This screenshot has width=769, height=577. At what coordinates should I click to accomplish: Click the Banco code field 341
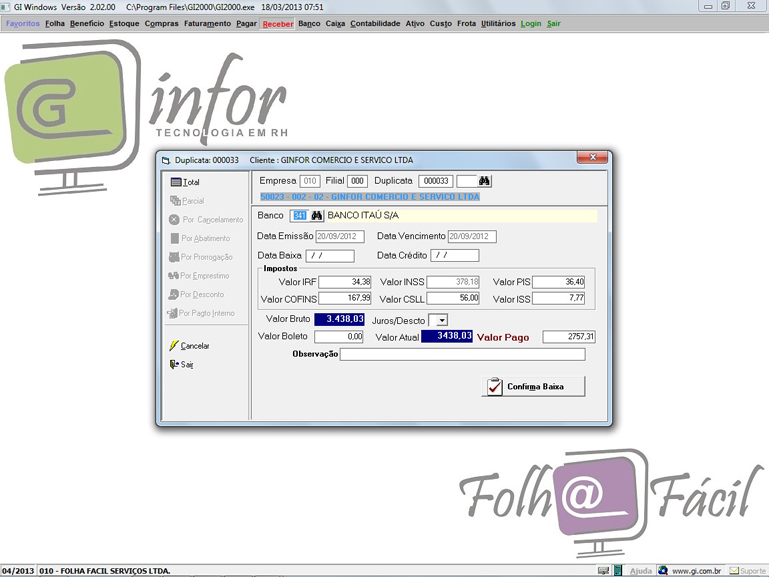coord(300,216)
